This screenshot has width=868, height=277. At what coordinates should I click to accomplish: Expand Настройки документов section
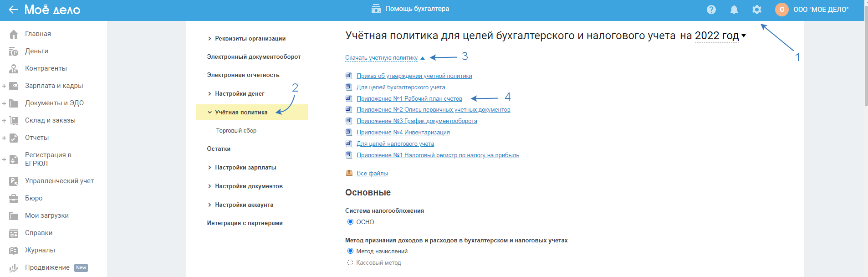point(209,186)
